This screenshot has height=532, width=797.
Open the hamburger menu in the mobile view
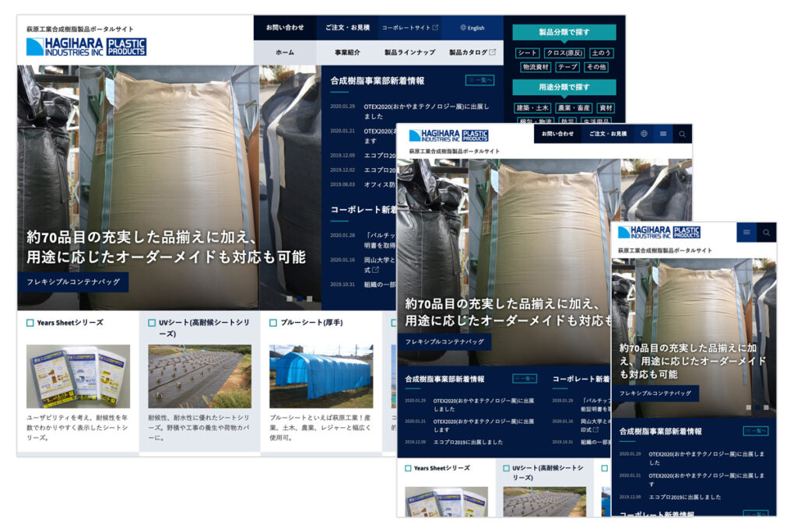[x=746, y=233]
